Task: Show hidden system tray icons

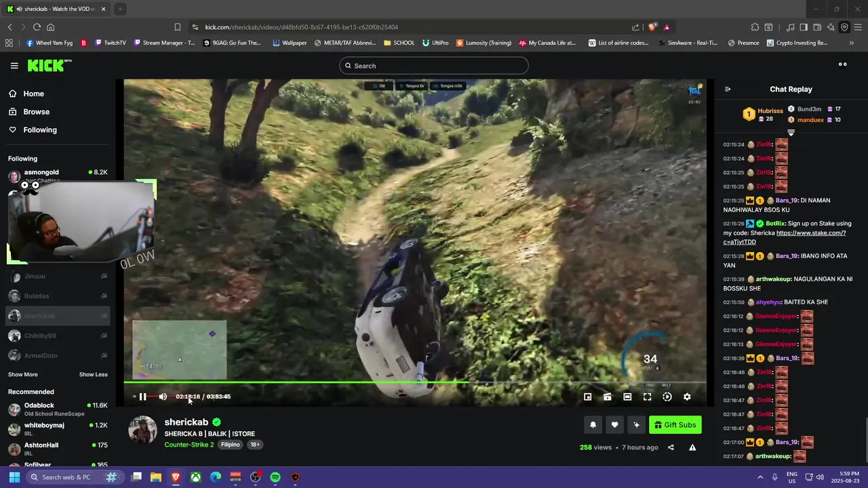Action: click(x=759, y=477)
